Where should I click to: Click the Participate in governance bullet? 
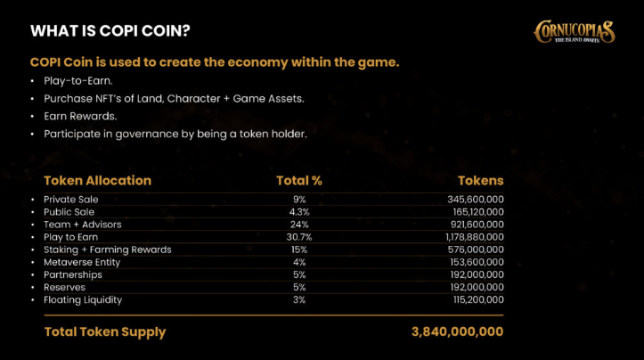pyautogui.click(x=175, y=134)
